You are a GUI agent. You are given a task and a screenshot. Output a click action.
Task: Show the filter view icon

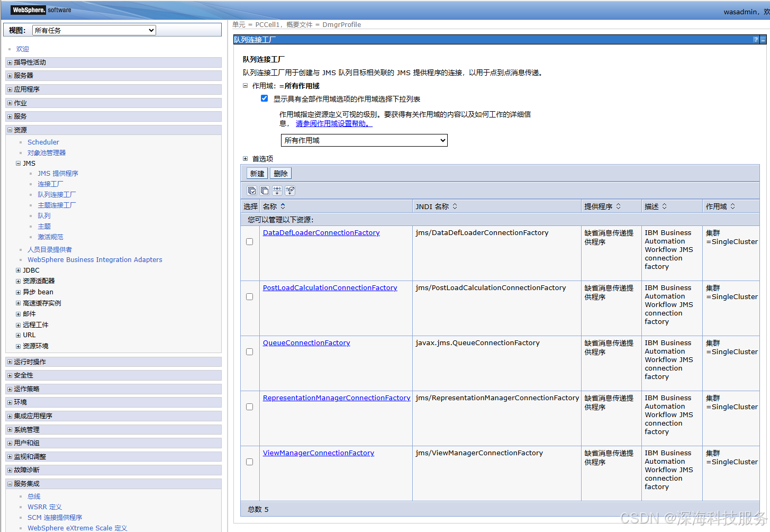pyautogui.click(x=277, y=191)
